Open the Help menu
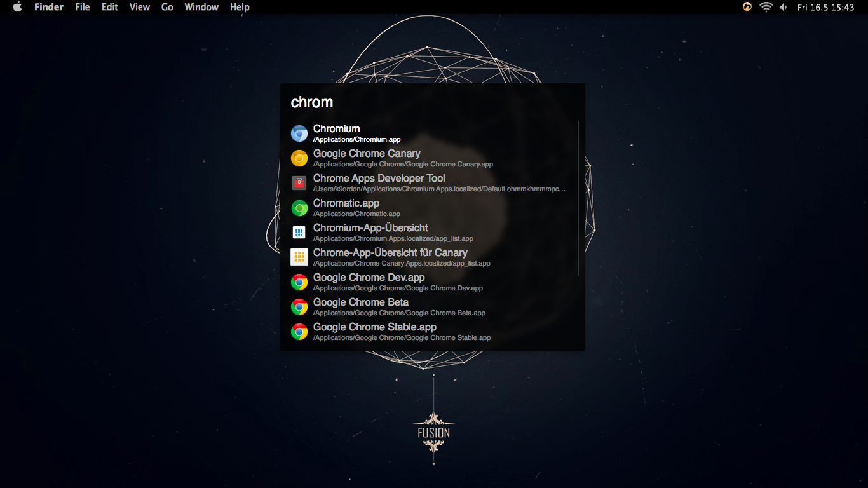Image resolution: width=868 pixels, height=488 pixels. click(x=240, y=7)
